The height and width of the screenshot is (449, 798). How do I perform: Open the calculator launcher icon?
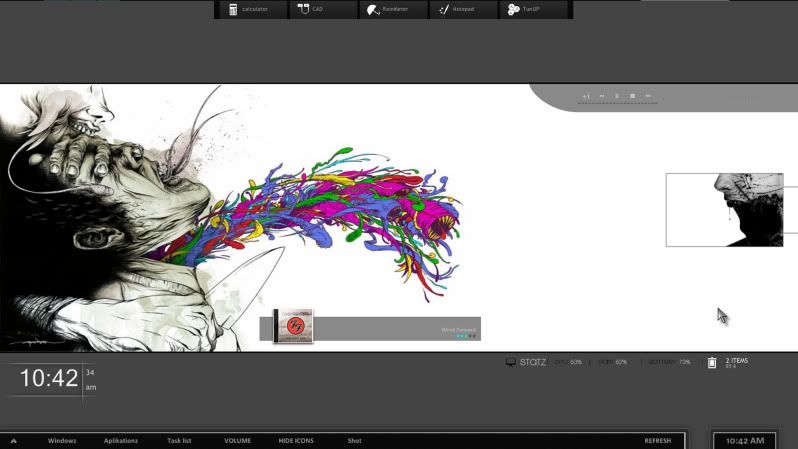[x=233, y=9]
